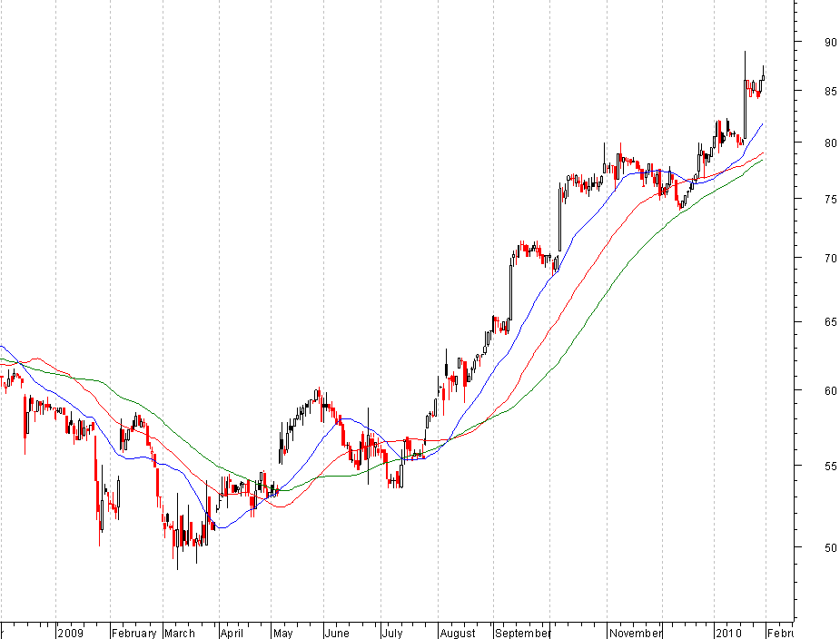Click the May month label
This screenshot has height=639, width=840.
[x=282, y=634]
